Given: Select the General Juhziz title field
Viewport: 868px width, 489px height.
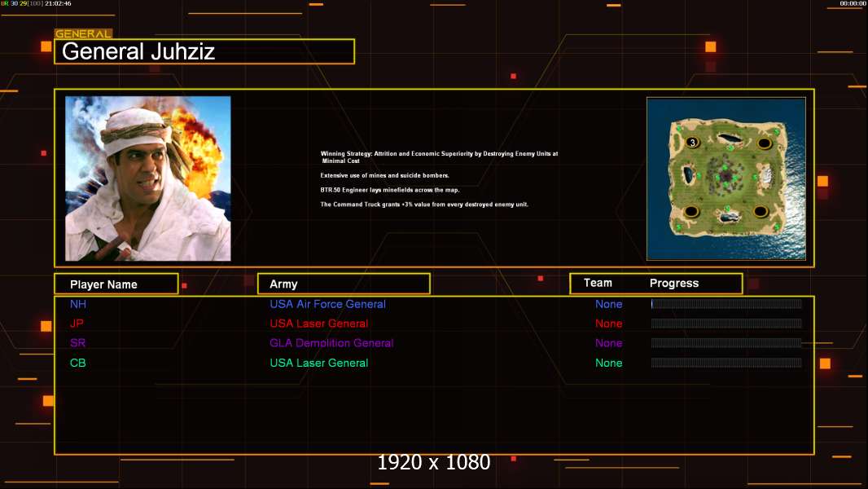Looking at the screenshot, I should pyautogui.click(x=204, y=51).
